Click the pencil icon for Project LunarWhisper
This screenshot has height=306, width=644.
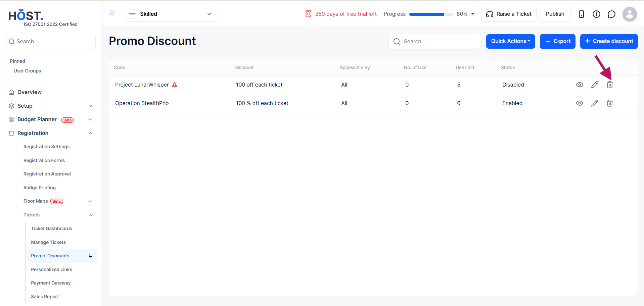point(595,85)
